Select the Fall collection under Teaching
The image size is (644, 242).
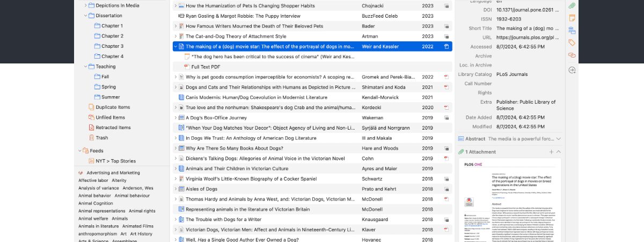pyautogui.click(x=105, y=77)
